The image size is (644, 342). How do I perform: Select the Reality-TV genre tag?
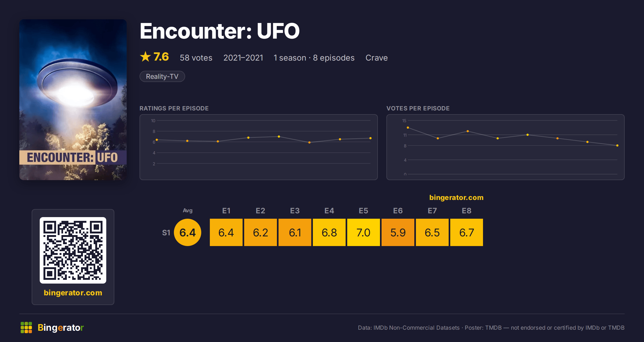(162, 76)
